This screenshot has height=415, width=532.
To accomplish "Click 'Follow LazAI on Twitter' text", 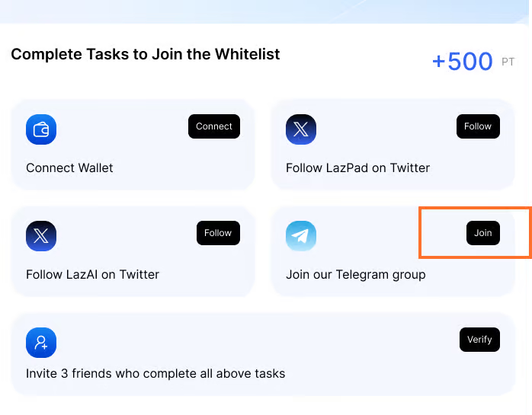I will pos(92,274).
